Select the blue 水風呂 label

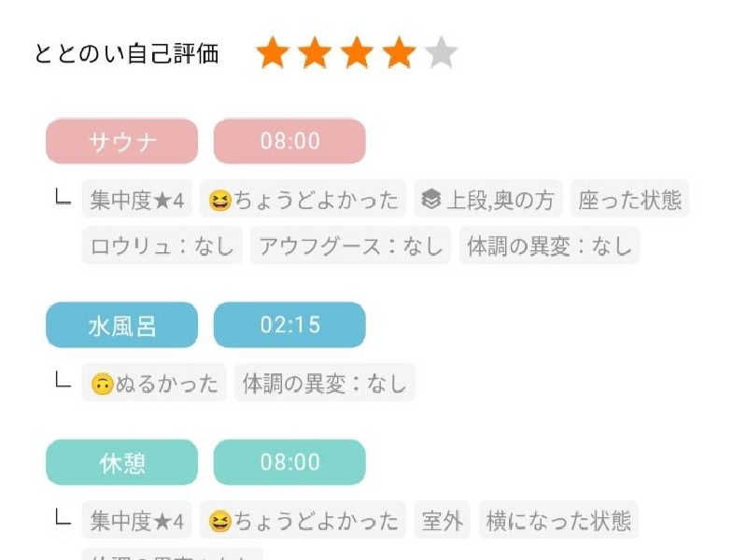(122, 325)
